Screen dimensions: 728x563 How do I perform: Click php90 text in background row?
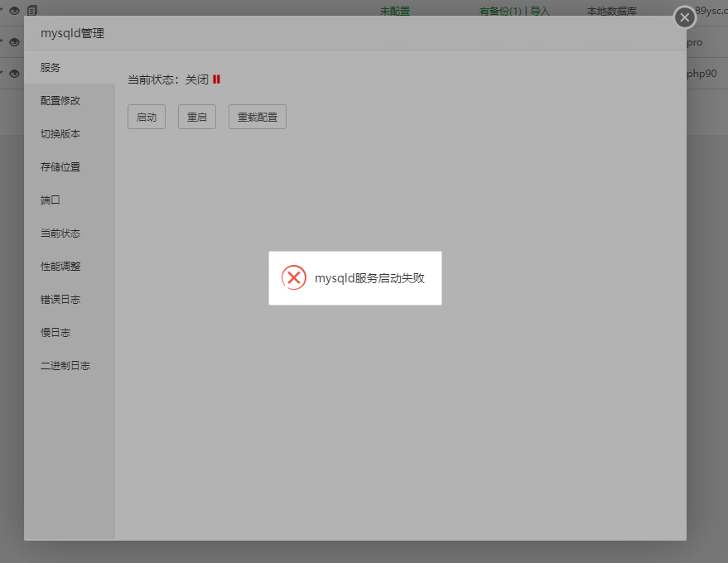point(701,74)
